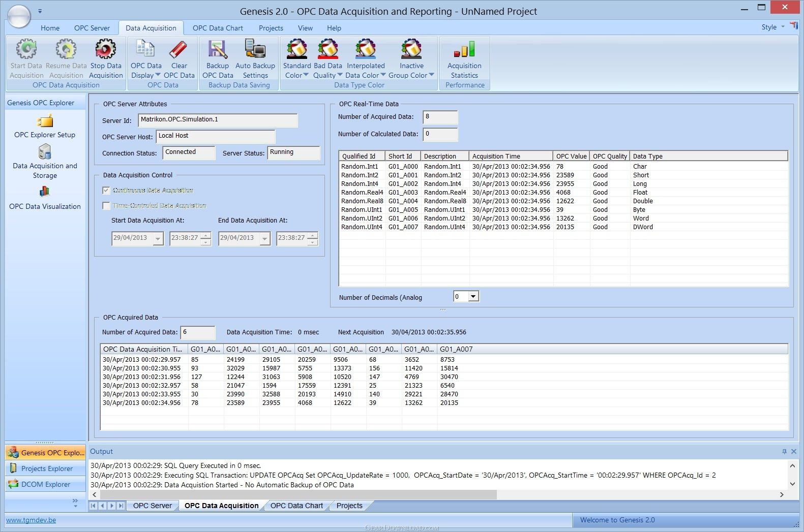Go to the next sheet tab arrow

click(x=112, y=506)
